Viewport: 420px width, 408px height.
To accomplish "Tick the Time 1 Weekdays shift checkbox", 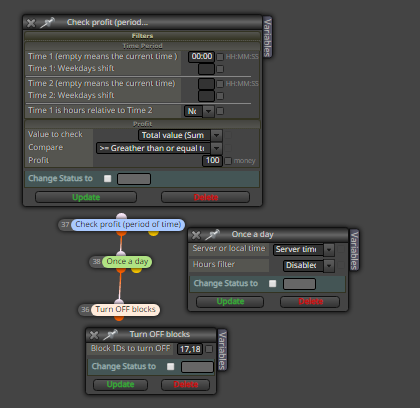I will (x=220, y=69).
